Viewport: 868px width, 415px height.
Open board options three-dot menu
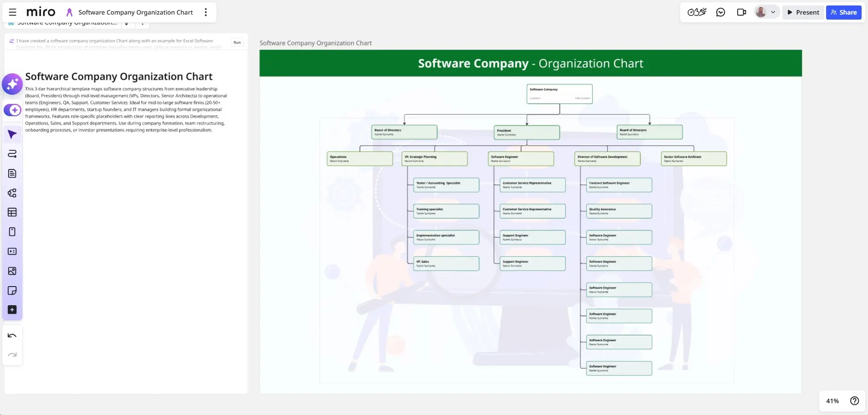[206, 12]
